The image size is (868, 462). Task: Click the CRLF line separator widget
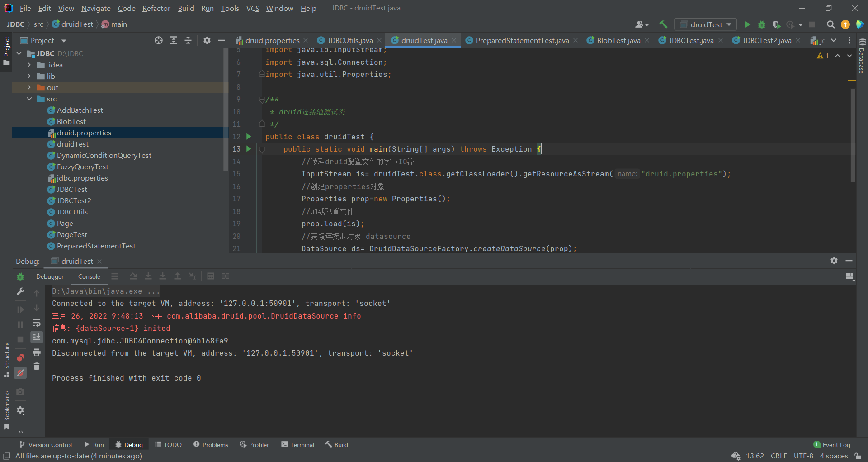point(778,456)
